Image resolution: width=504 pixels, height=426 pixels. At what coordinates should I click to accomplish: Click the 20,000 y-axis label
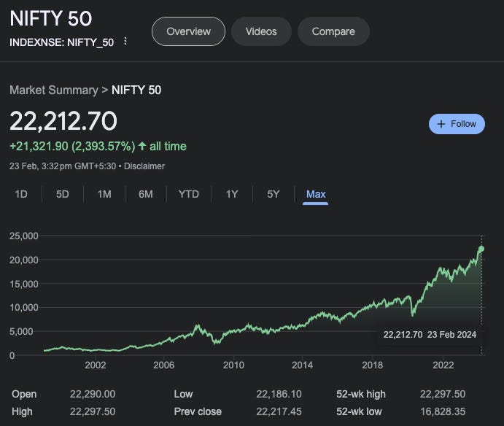click(x=24, y=260)
